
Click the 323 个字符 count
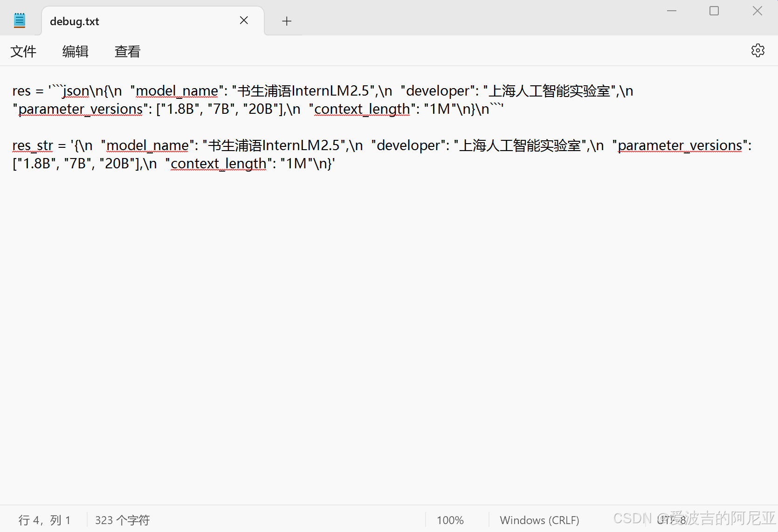click(x=123, y=520)
